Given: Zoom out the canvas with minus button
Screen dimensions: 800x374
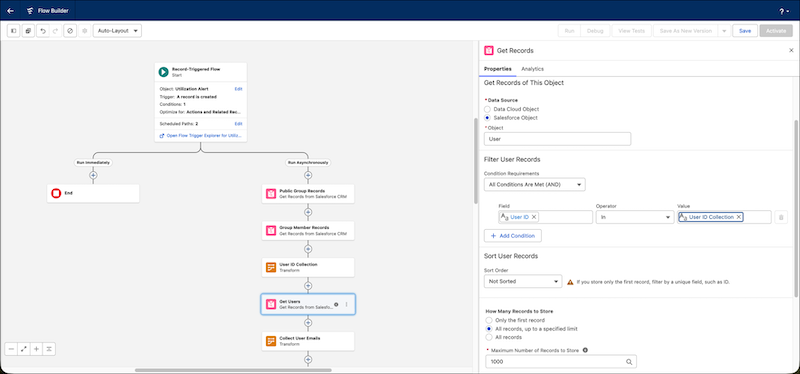Looking at the screenshot, I should [11, 349].
